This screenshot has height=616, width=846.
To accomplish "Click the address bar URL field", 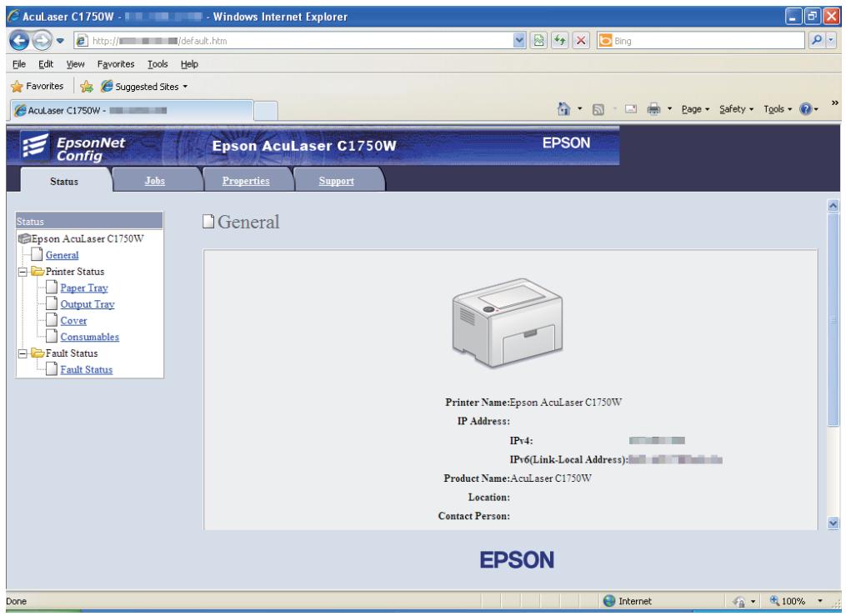I will coord(293,41).
